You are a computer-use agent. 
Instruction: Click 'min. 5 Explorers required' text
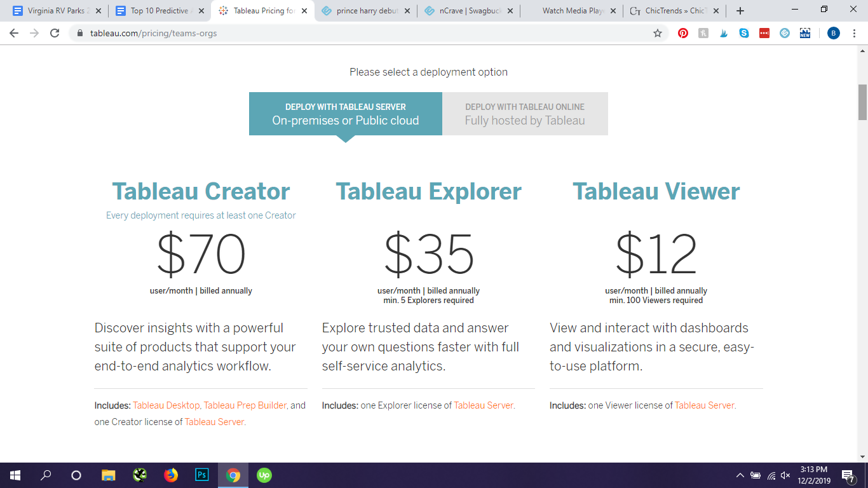429,301
